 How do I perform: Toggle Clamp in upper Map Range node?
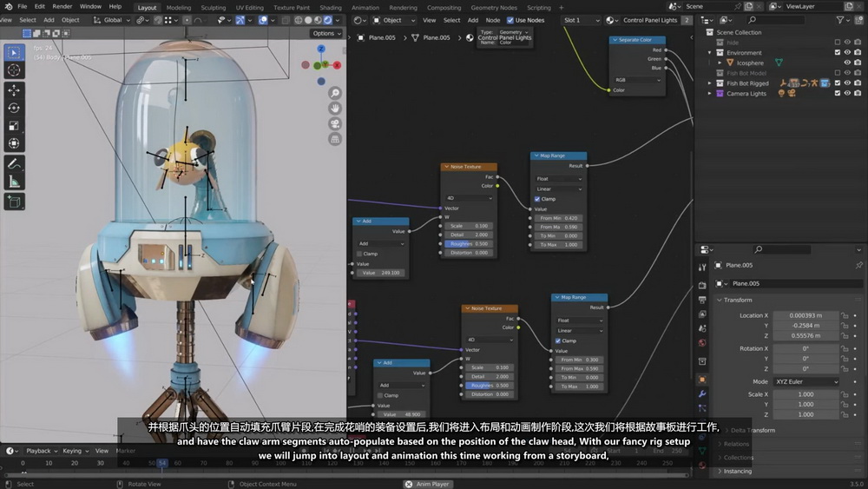(x=537, y=199)
